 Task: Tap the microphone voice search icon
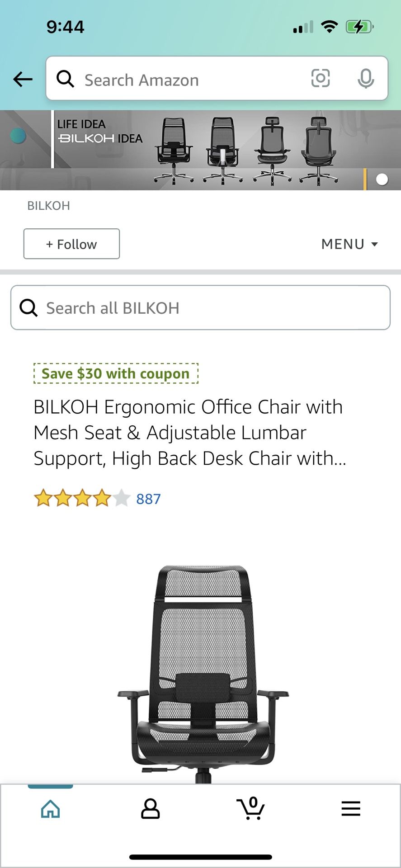click(366, 79)
